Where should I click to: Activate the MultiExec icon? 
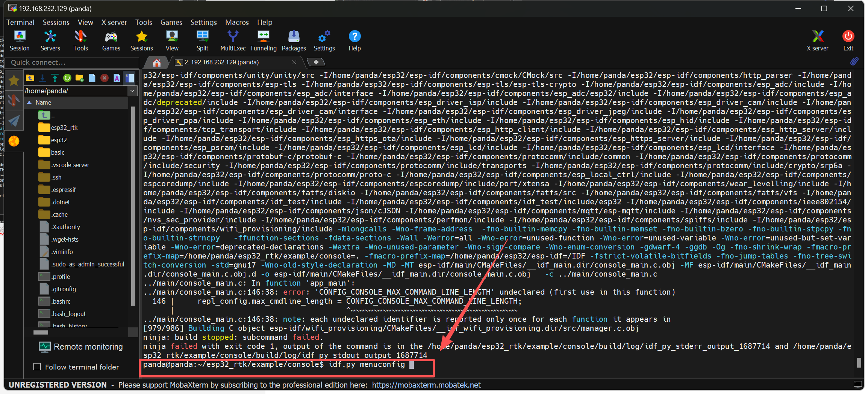coord(233,41)
